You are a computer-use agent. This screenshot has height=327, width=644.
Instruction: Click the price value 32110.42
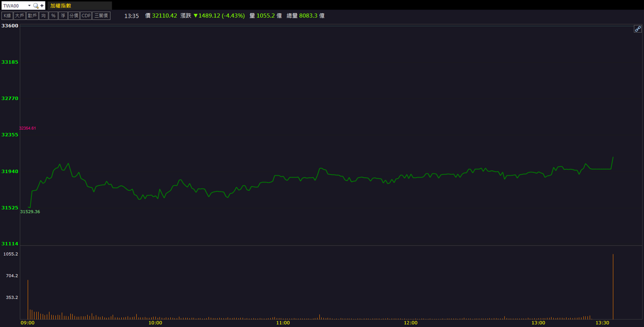click(x=164, y=15)
